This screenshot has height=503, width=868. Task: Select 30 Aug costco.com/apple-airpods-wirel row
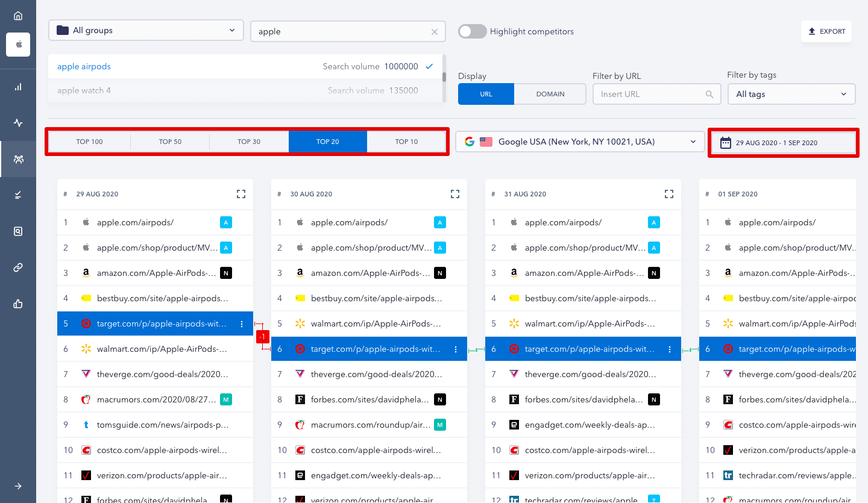coord(369,450)
